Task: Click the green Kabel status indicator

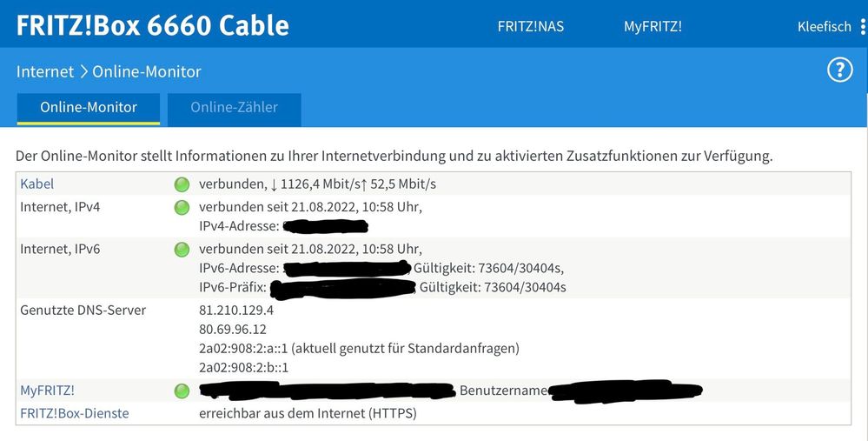Action: coord(182,184)
